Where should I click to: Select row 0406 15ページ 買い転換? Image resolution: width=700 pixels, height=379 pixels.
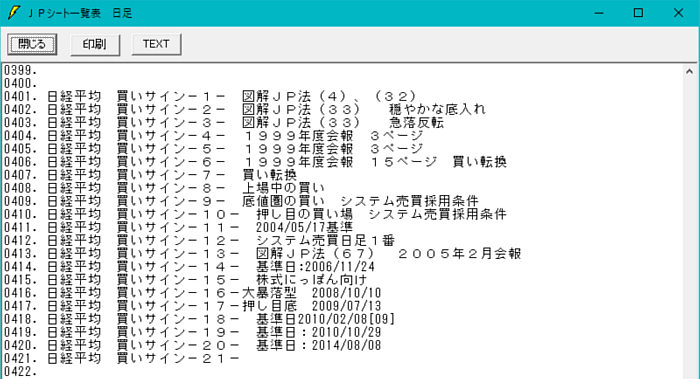point(255,162)
